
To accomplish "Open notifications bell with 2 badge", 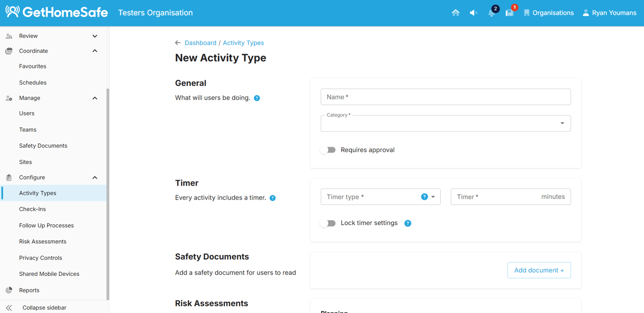I will [x=492, y=13].
